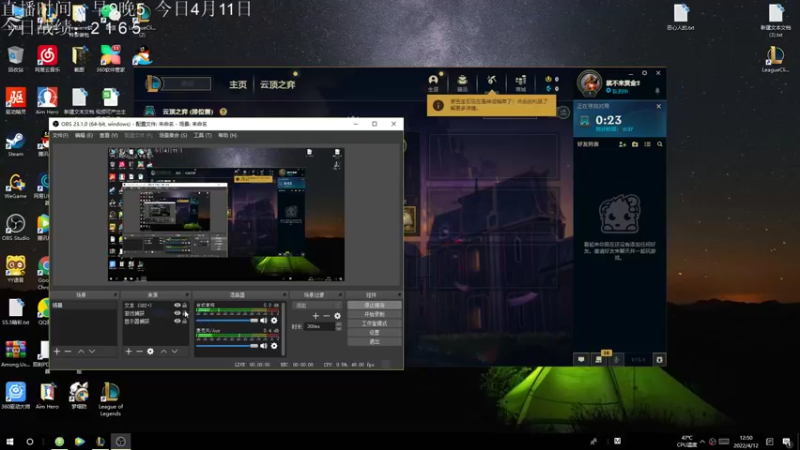Cancel matchmaking queue with X button

tap(659, 107)
